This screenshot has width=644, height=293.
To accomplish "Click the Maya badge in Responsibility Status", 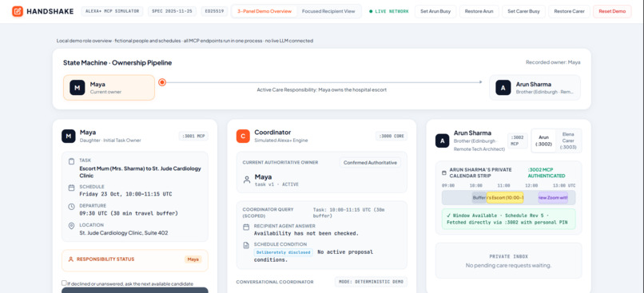I will 193,259.
